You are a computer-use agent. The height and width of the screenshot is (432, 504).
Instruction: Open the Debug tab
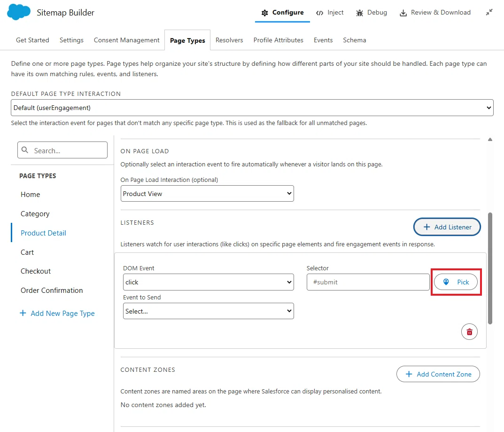(372, 13)
